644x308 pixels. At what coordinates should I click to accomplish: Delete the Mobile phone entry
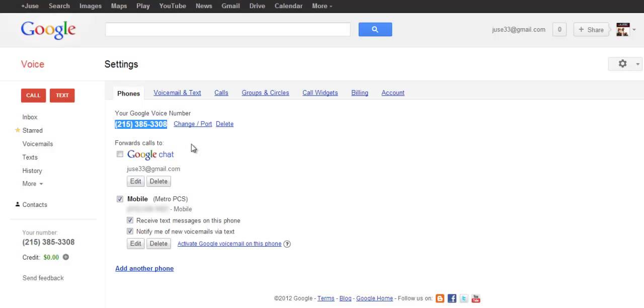pos(158,244)
